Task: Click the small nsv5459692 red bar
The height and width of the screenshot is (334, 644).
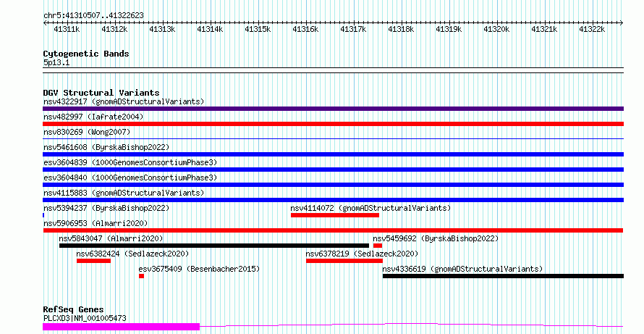Action: point(378,246)
